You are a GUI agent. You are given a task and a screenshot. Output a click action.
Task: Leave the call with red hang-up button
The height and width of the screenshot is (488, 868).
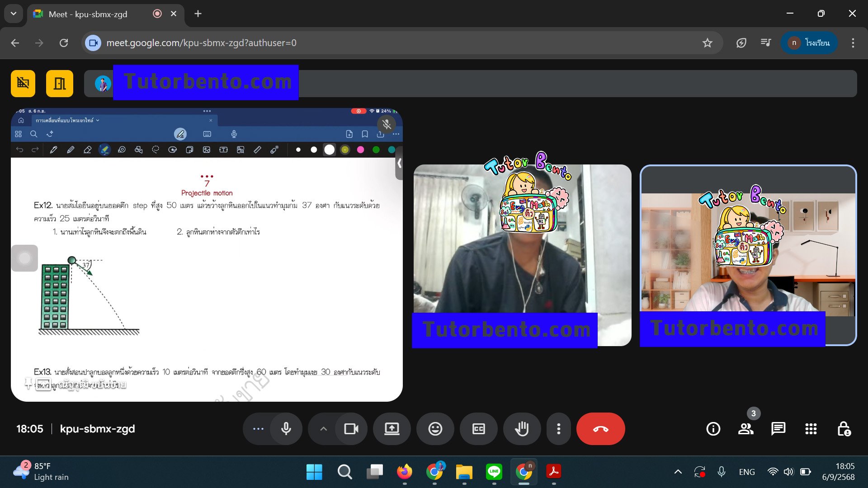click(600, 429)
